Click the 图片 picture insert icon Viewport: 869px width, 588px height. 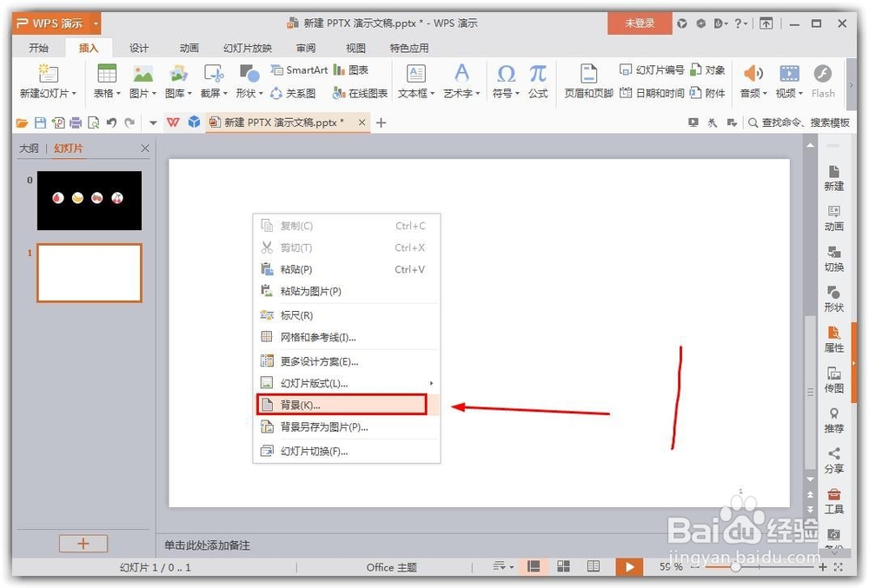point(143,74)
